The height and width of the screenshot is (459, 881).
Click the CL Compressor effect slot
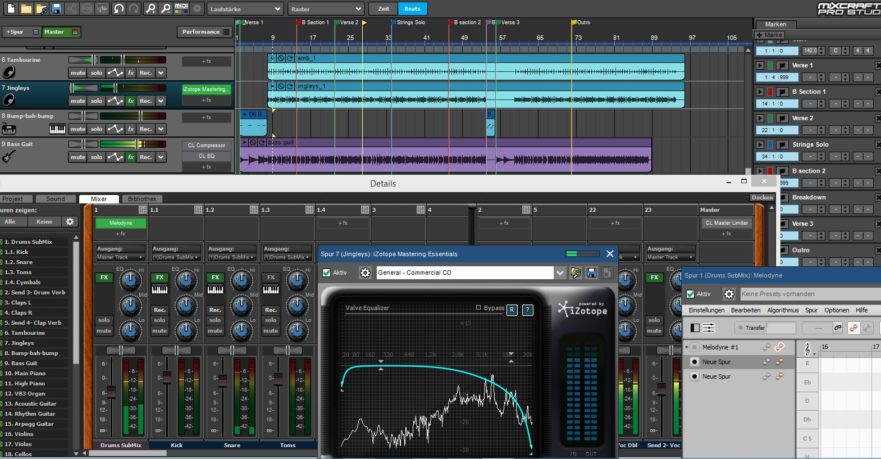(206, 145)
